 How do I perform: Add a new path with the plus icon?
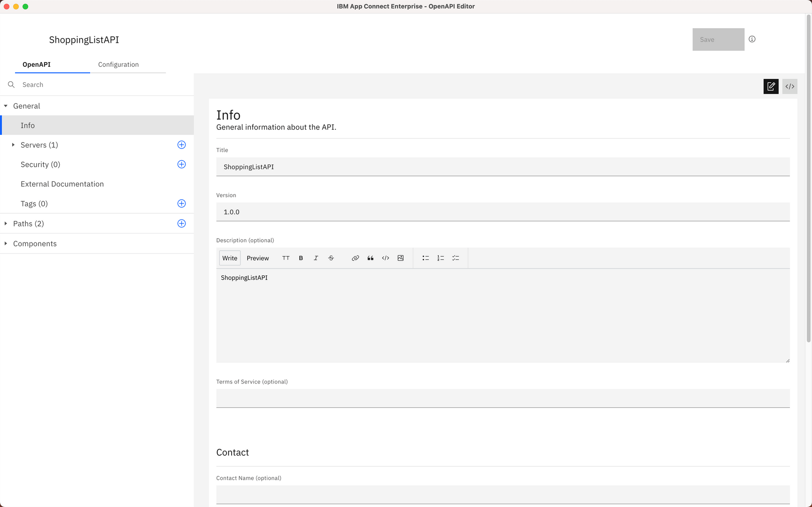(x=181, y=224)
